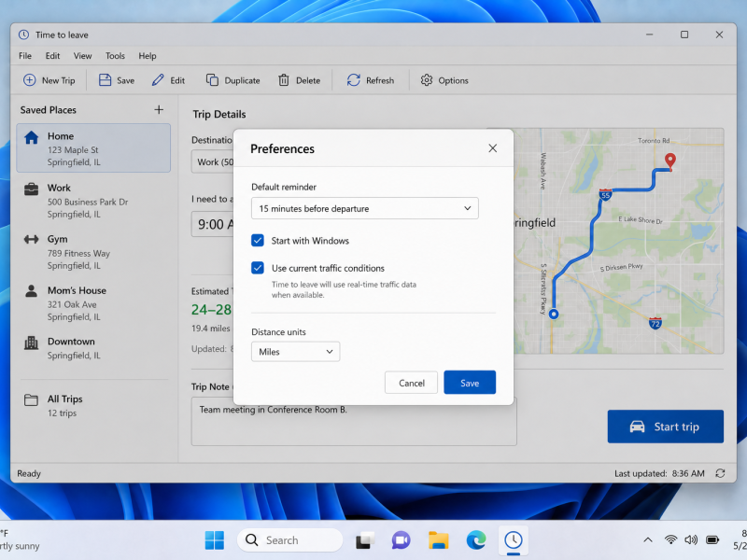The height and width of the screenshot is (560, 747).
Task: Click the I-55 highway shield on map
Action: coord(605,195)
